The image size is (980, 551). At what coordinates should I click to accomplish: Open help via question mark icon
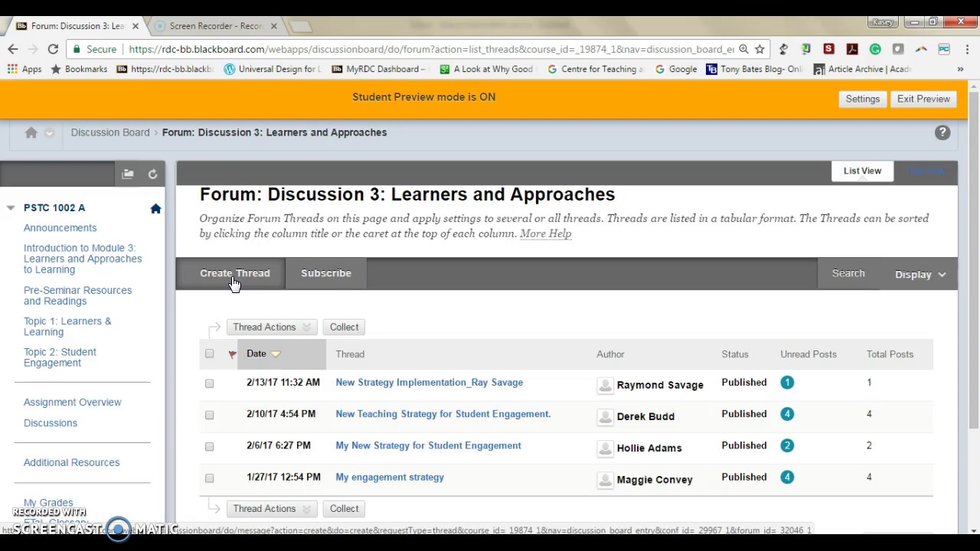[x=942, y=132]
